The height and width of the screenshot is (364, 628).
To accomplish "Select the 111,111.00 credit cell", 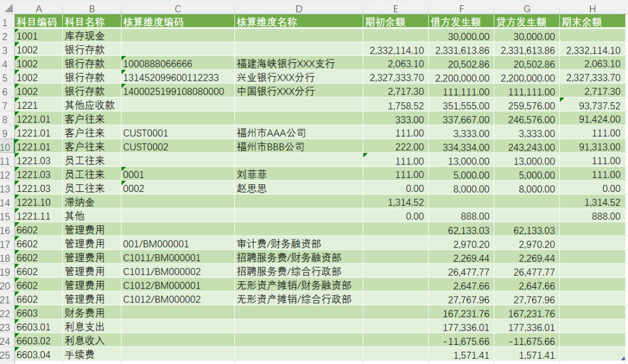I will click(527, 91).
